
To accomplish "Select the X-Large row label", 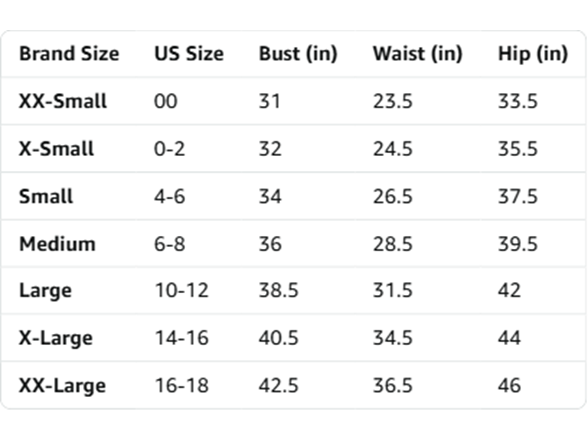I will (56, 339).
